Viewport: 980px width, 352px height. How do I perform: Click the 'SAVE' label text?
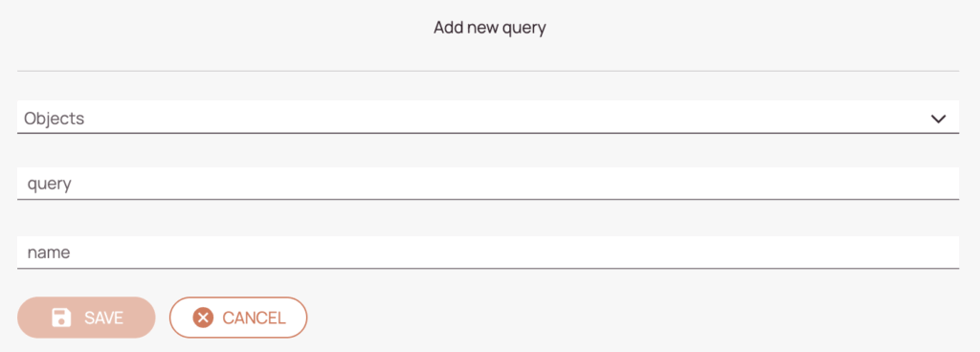click(x=103, y=318)
